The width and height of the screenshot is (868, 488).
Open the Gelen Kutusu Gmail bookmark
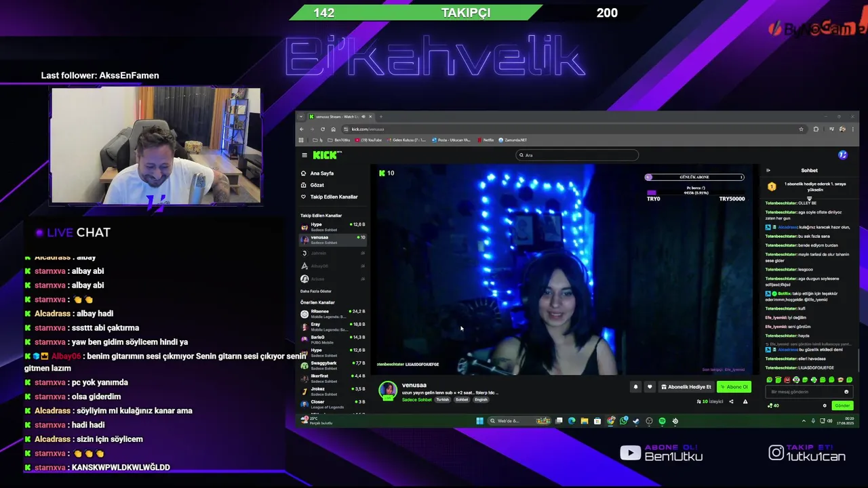[407, 140]
